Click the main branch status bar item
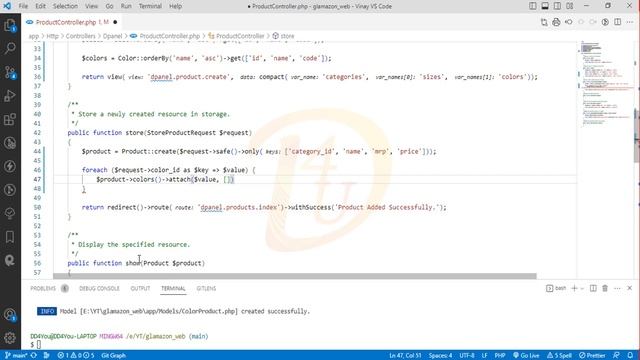This screenshot has width=640, height=360. [x=16, y=355]
